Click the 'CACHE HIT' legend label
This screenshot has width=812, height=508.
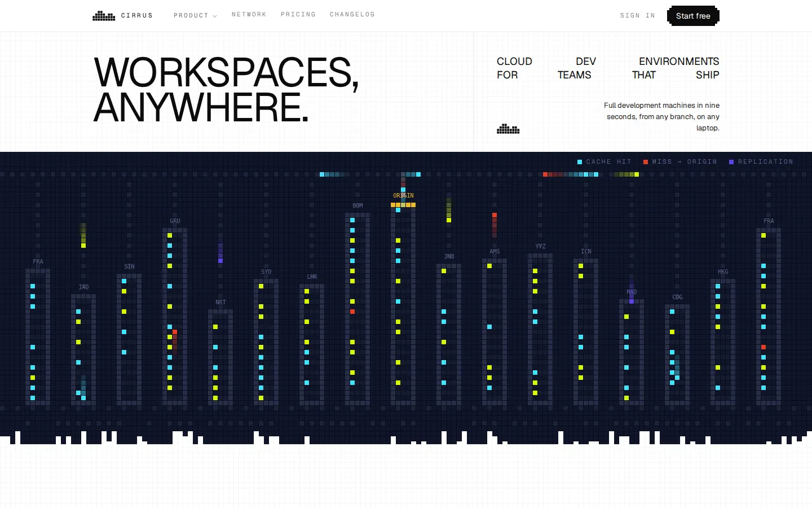(x=609, y=162)
